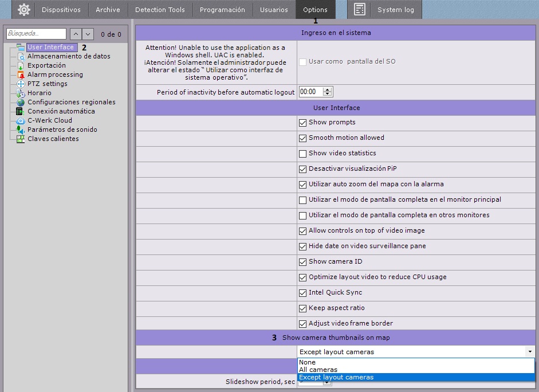Image resolution: width=539 pixels, height=392 pixels.
Task: Click the Parámetros de sonido icon
Action: click(21, 130)
